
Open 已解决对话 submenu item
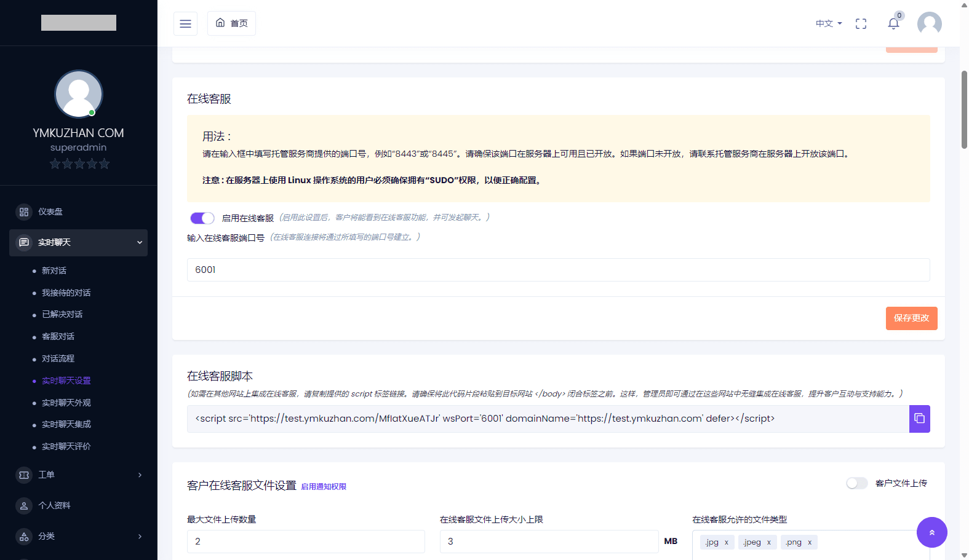coord(62,314)
